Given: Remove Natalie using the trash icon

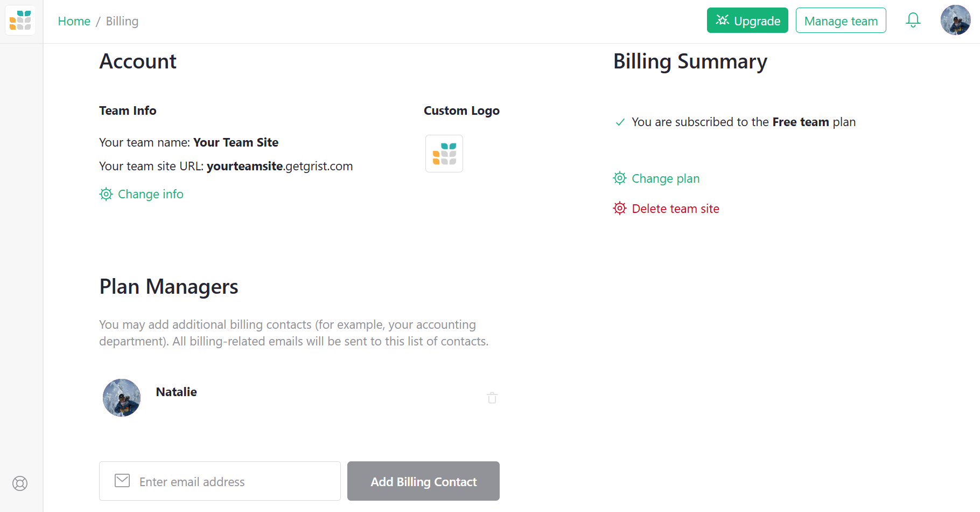Looking at the screenshot, I should pos(492,398).
